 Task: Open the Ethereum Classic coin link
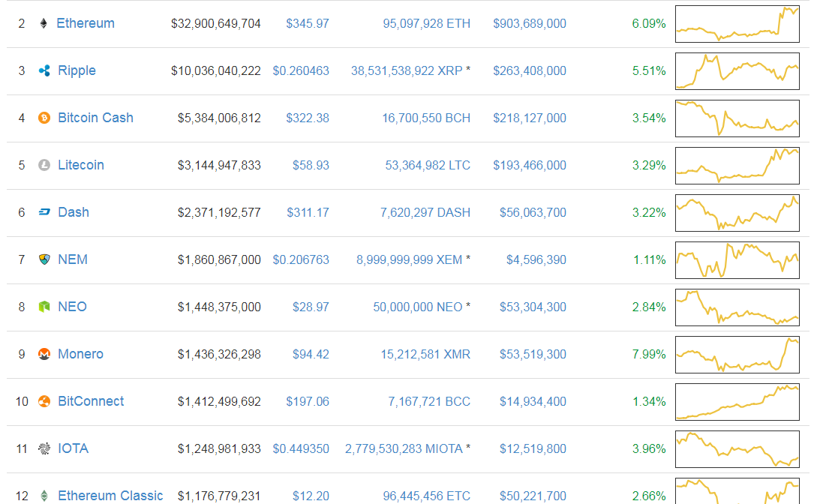point(110,496)
